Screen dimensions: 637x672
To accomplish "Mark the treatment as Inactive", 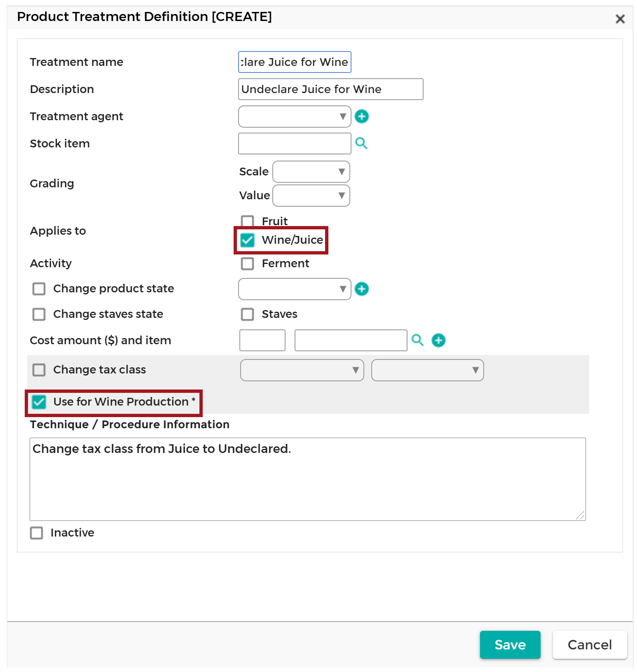I will coord(36,533).
